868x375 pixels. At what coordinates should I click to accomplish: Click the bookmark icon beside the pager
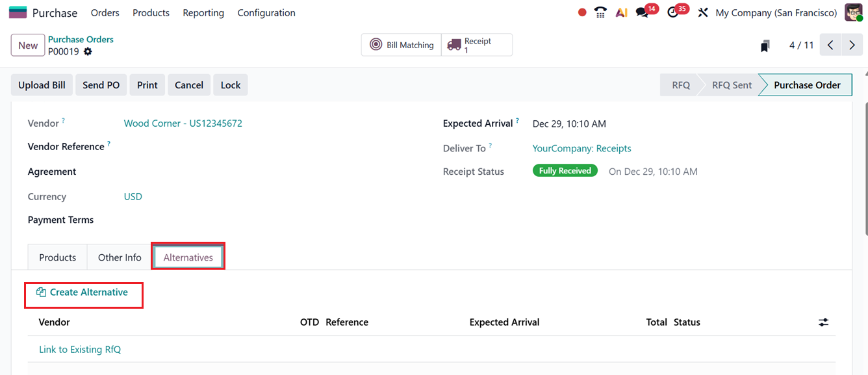coord(765,45)
